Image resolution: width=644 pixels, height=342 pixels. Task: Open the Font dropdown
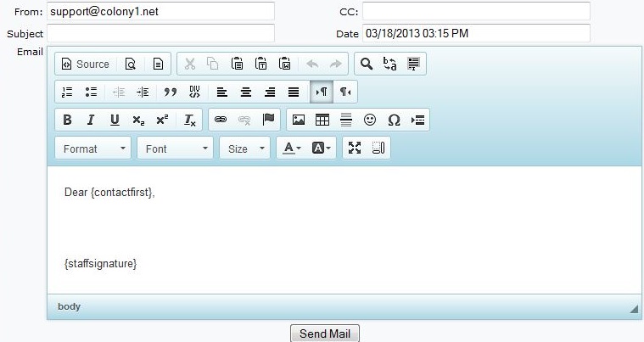[176, 149]
